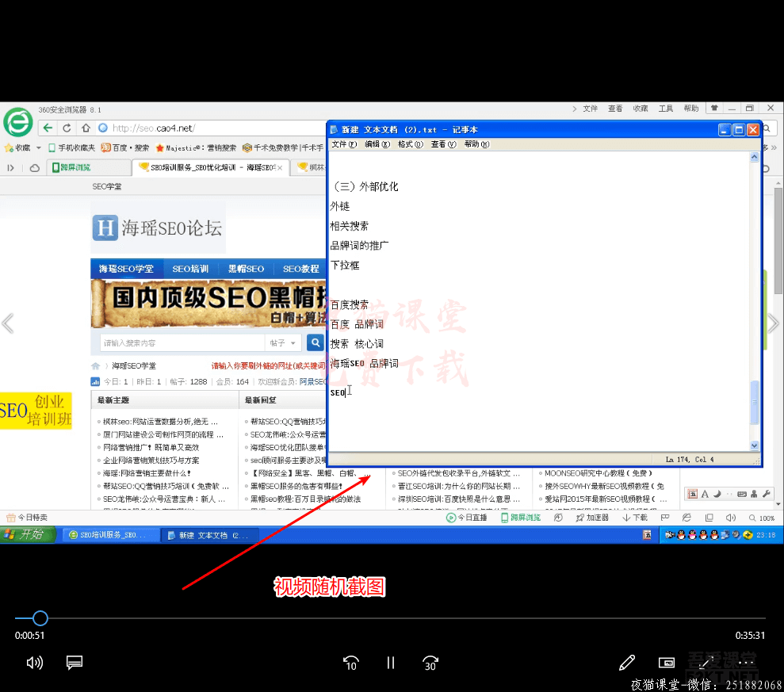The image size is (784, 692).
Task: Open the browser home page icon
Action: click(86, 128)
